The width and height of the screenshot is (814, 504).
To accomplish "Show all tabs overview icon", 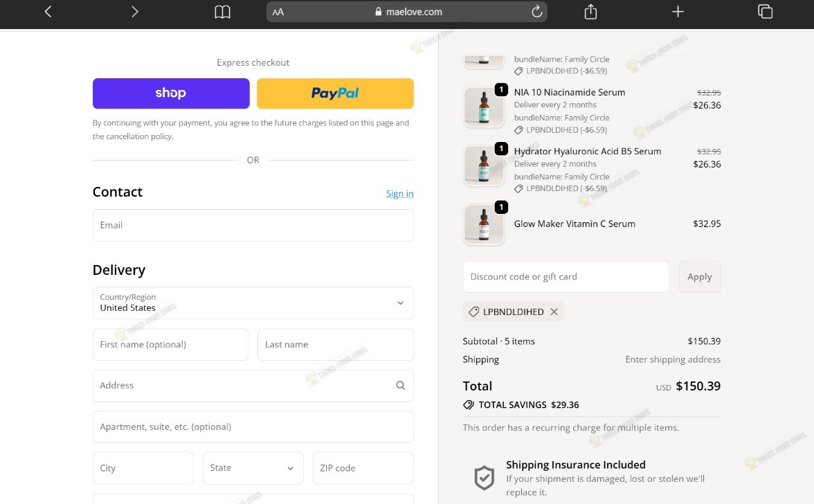I will click(766, 11).
